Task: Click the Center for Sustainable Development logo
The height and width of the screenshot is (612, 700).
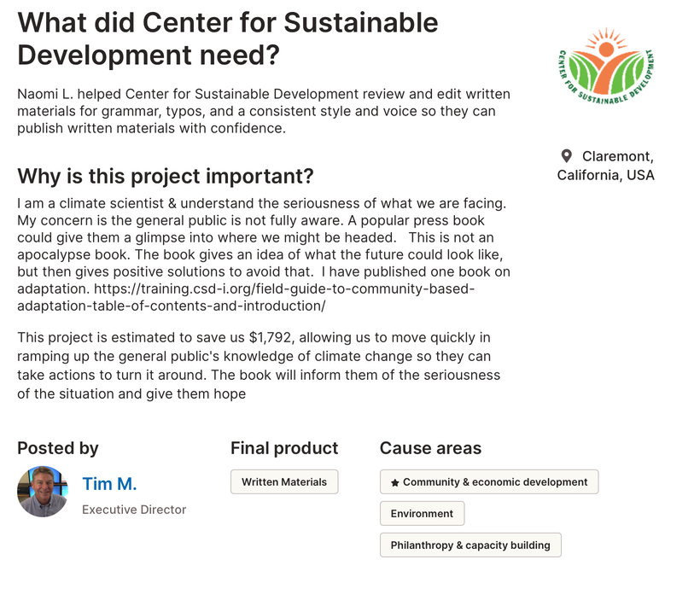Action: [606, 66]
